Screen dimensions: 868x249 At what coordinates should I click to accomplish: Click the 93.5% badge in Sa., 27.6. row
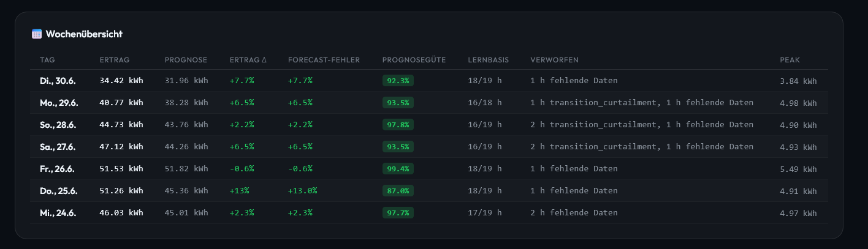point(398,147)
